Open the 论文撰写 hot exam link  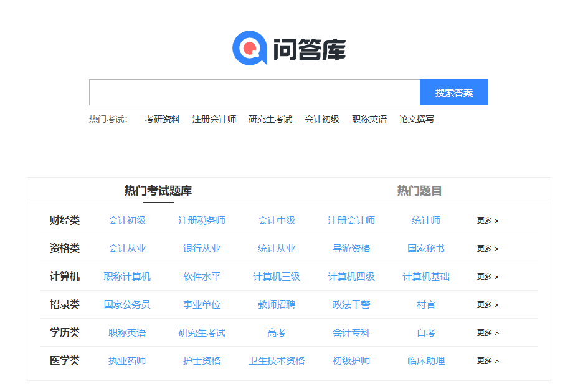coord(417,120)
